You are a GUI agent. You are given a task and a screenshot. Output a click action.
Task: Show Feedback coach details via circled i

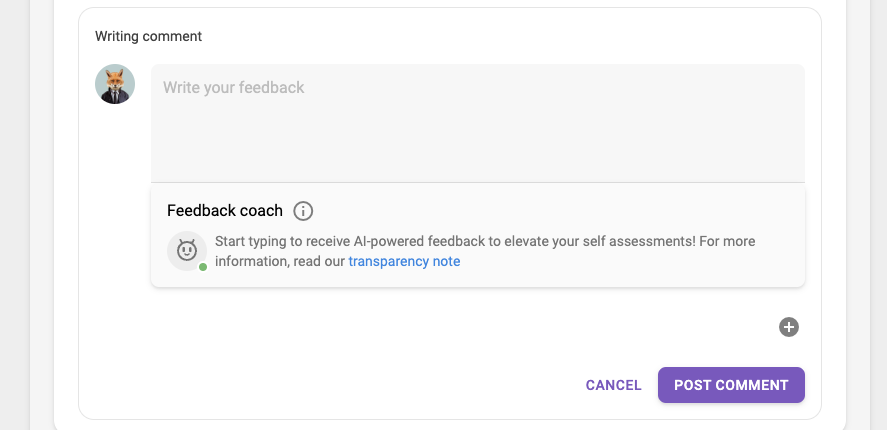[303, 211]
